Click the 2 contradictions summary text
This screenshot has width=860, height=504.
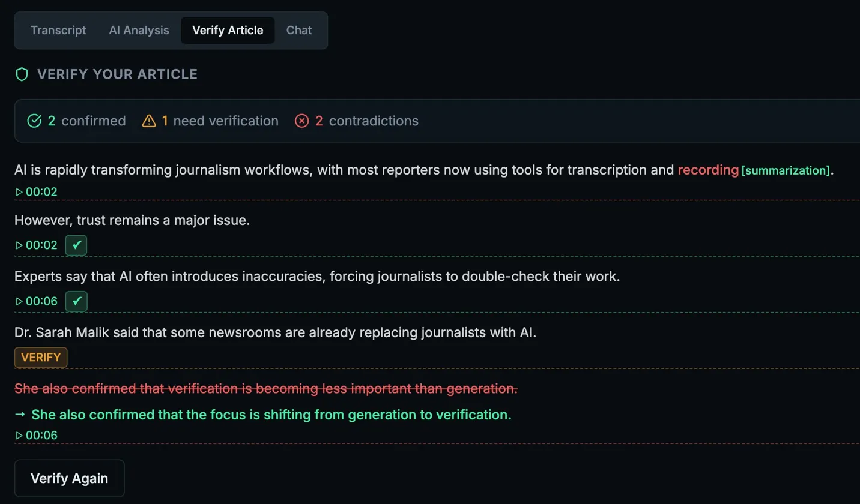[x=367, y=121]
